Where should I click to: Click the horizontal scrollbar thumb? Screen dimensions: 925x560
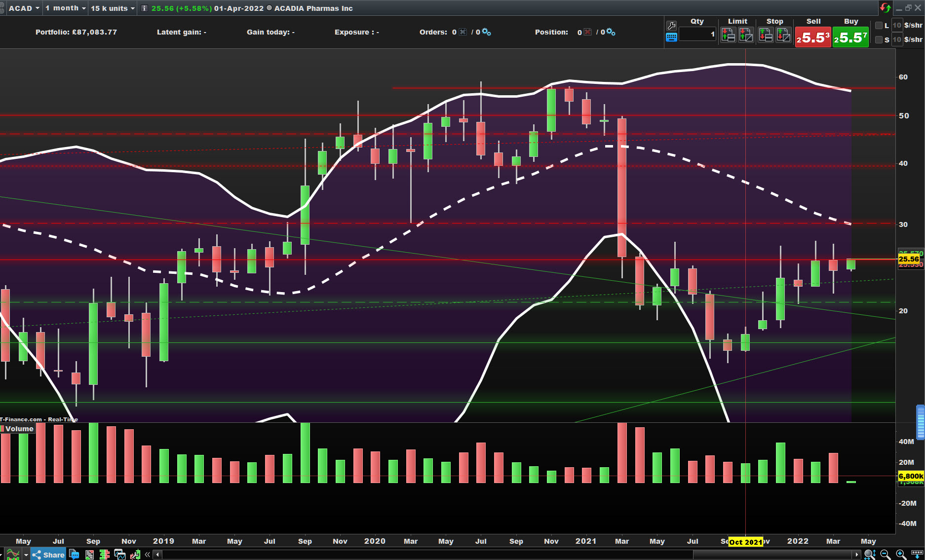[773, 555]
